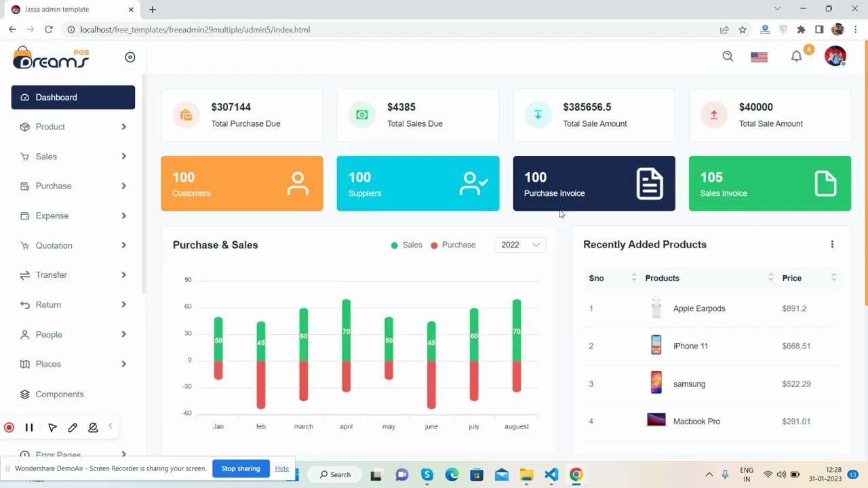This screenshot has width=868, height=488.
Task: Open the orange Customers card
Action: (x=242, y=184)
